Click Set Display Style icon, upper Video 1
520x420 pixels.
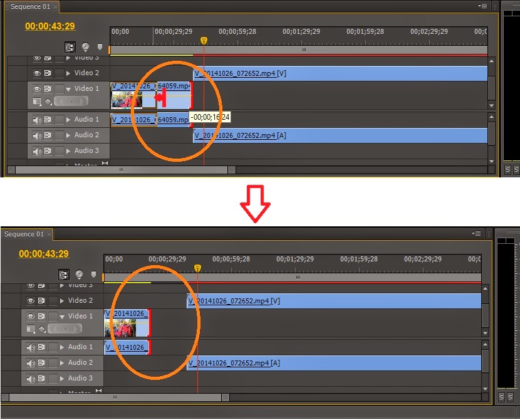(36, 101)
